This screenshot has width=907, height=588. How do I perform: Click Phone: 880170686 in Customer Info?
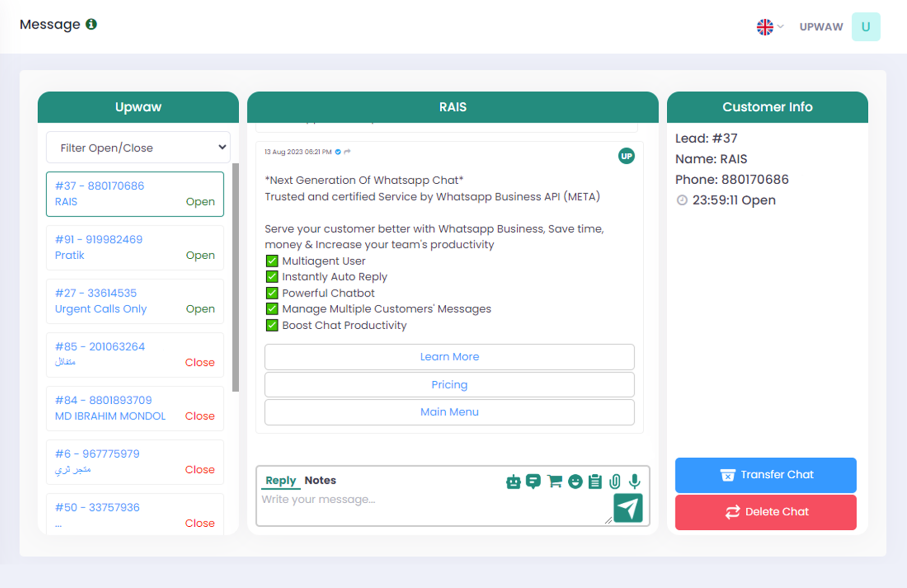point(732,180)
